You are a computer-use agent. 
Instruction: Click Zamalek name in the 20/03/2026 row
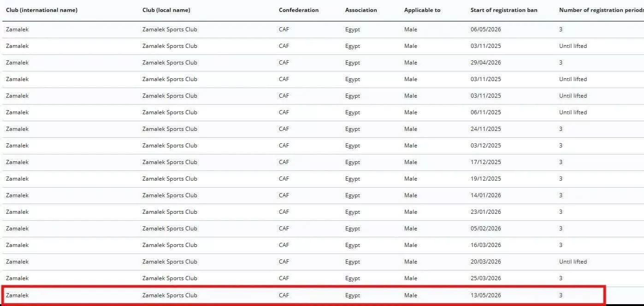(17, 262)
